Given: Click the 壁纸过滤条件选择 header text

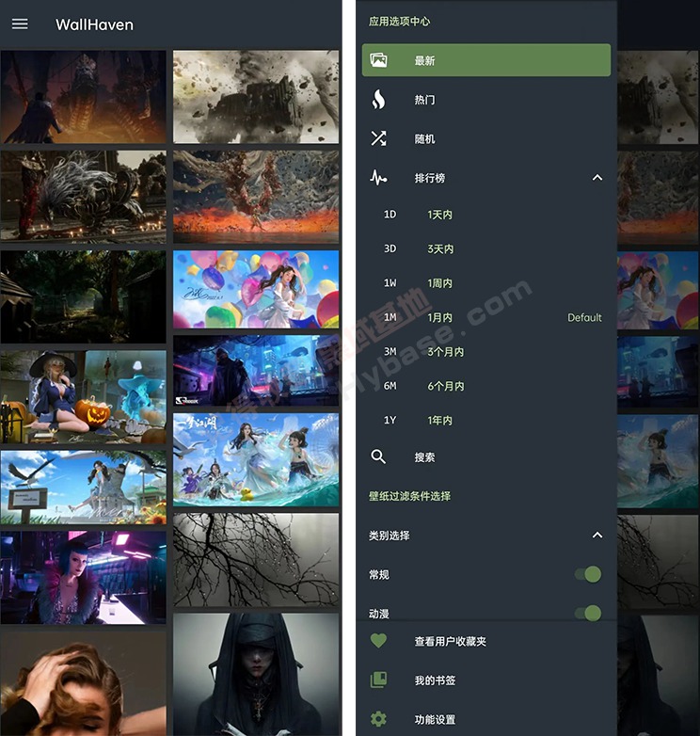Looking at the screenshot, I should (409, 496).
